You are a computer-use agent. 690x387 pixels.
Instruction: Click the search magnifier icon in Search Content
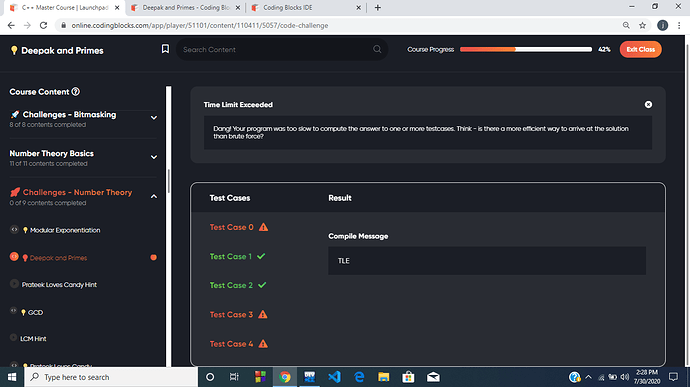[x=377, y=49]
